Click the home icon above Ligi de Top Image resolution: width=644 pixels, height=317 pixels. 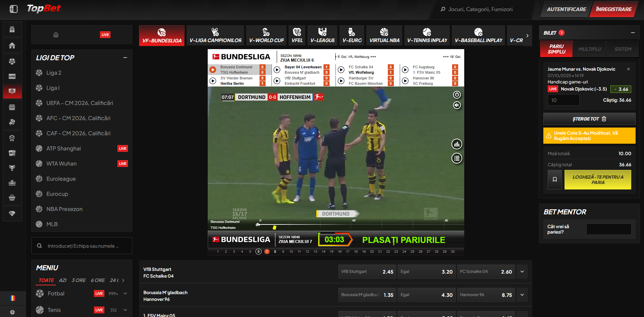(56, 35)
